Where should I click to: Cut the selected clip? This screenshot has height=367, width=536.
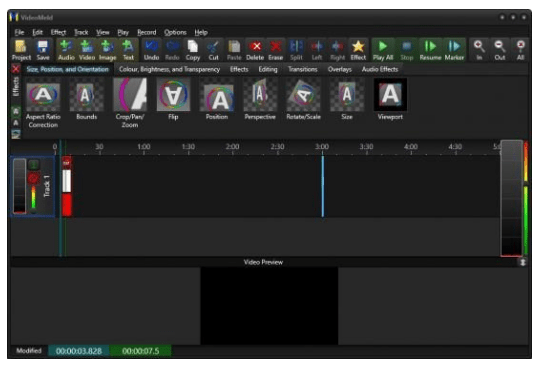point(213,50)
